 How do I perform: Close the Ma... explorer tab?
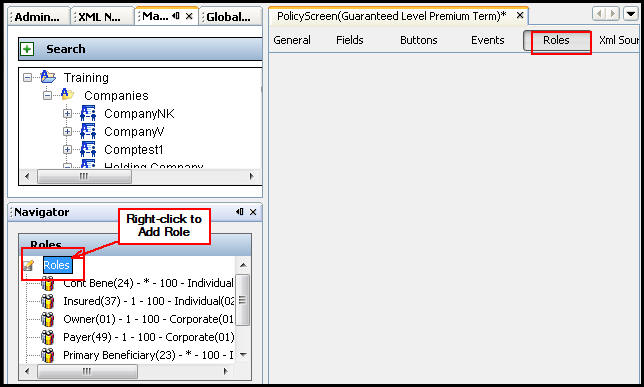tap(189, 16)
